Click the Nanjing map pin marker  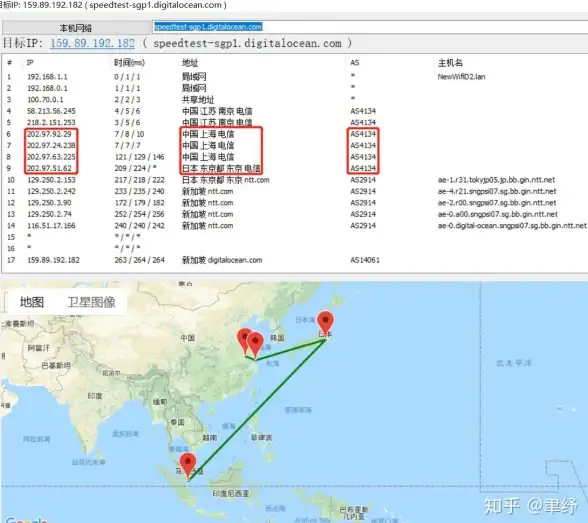tap(244, 340)
